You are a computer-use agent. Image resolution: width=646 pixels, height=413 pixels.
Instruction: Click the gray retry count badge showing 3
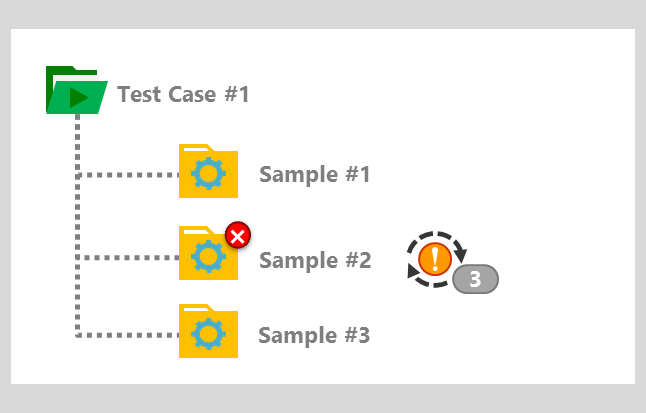click(x=475, y=279)
